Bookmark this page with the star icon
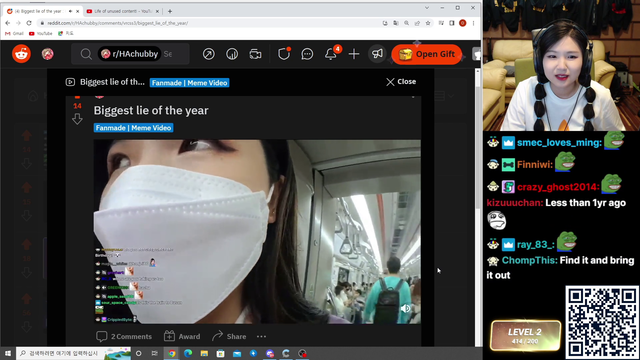The height and width of the screenshot is (360, 640). click(x=428, y=23)
